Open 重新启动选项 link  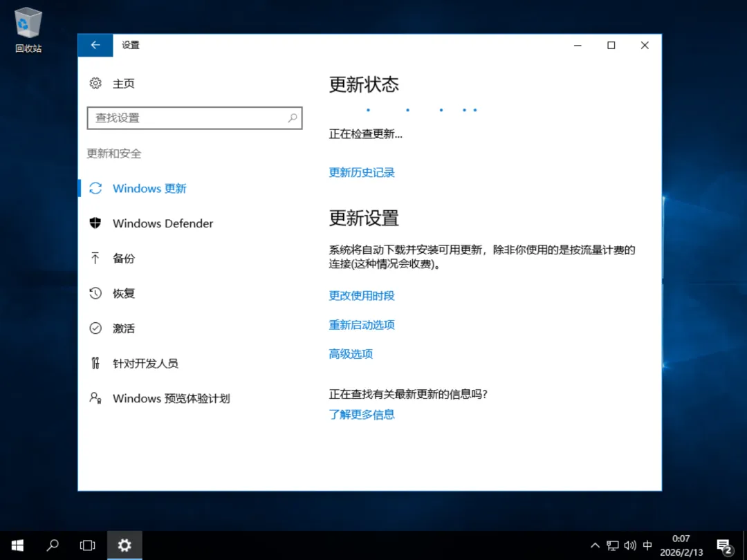[x=362, y=325]
